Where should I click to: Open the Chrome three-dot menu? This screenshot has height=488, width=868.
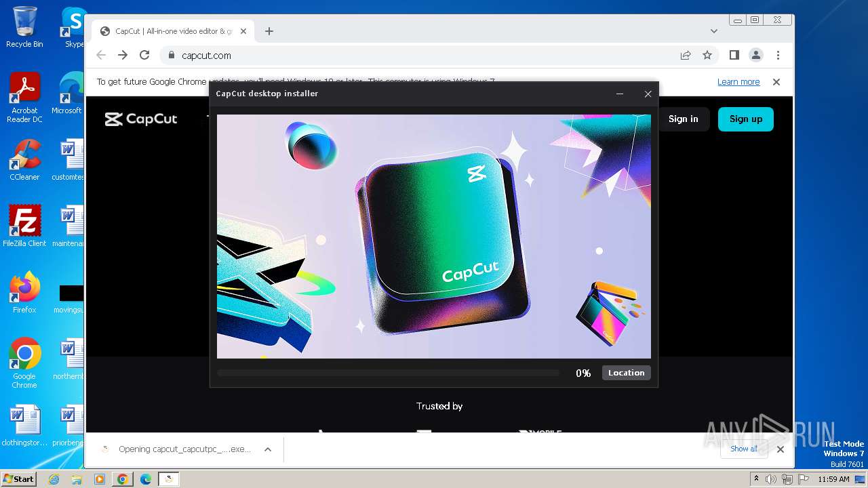(778, 55)
